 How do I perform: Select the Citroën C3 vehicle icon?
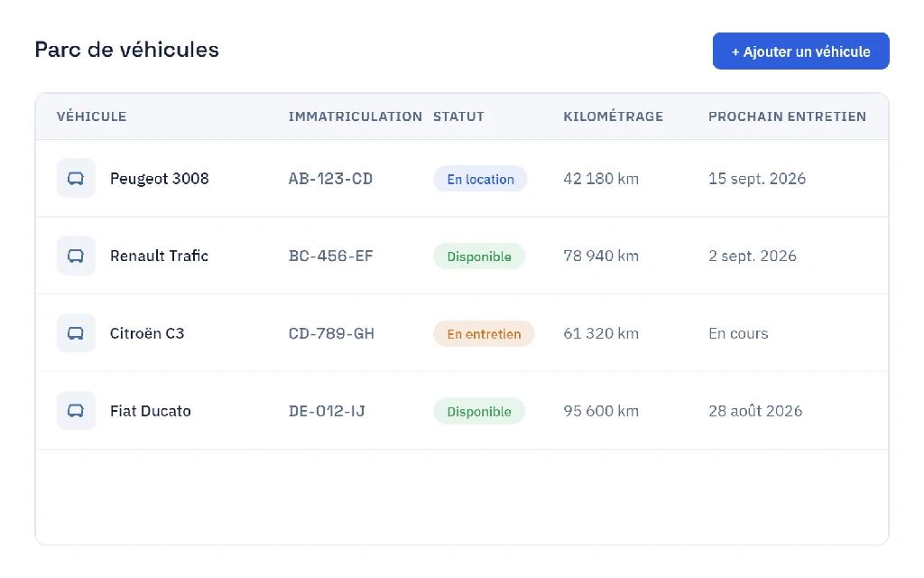[76, 333]
